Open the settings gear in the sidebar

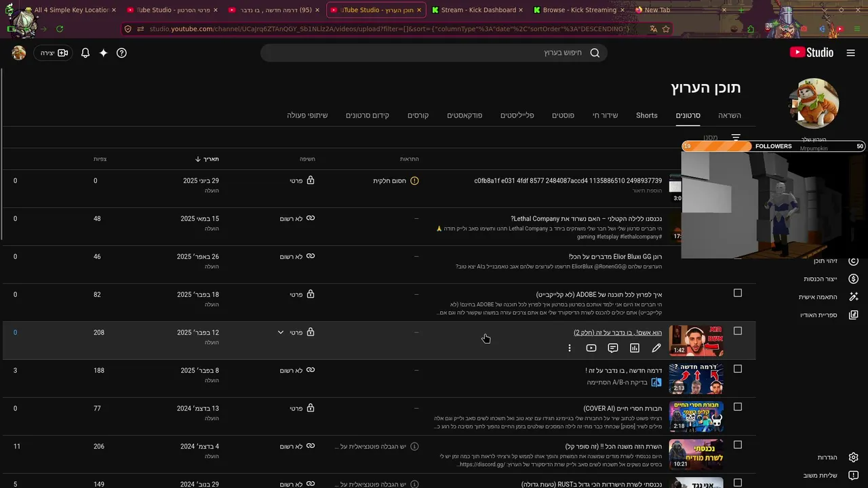[854, 457]
